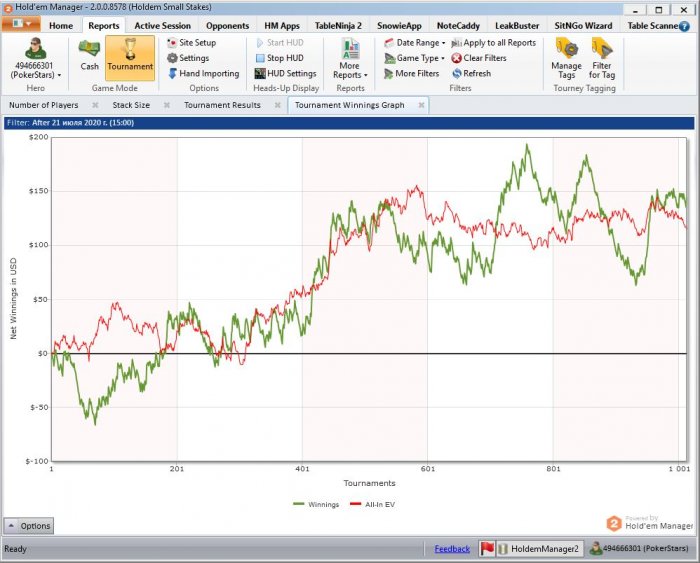Open the SitNGo Wizard tab

tap(583, 26)
